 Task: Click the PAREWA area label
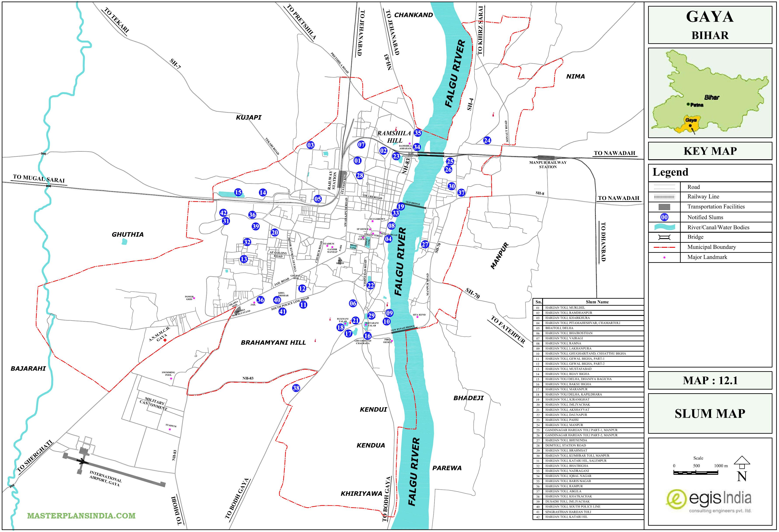447,468
